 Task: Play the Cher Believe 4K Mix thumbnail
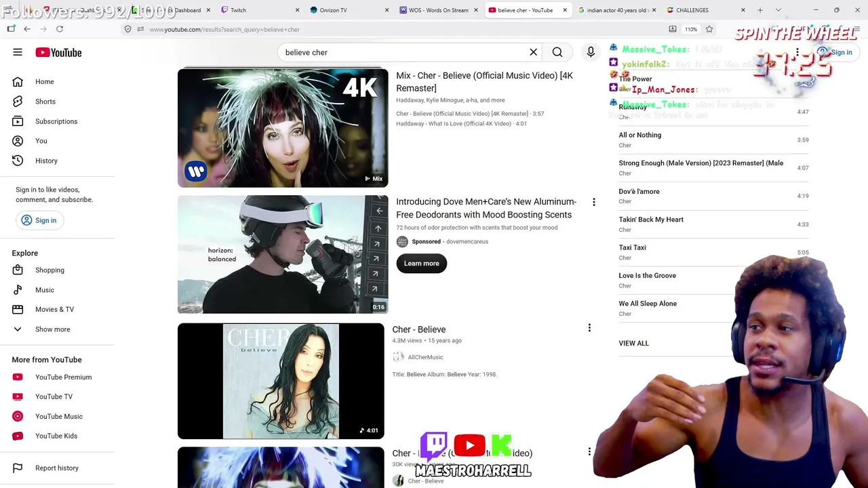click(283, 128)
